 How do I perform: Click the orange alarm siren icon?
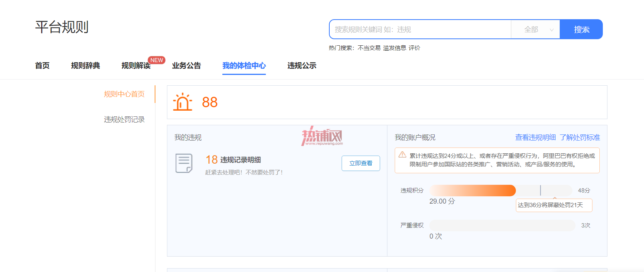[x=182, y=102]
